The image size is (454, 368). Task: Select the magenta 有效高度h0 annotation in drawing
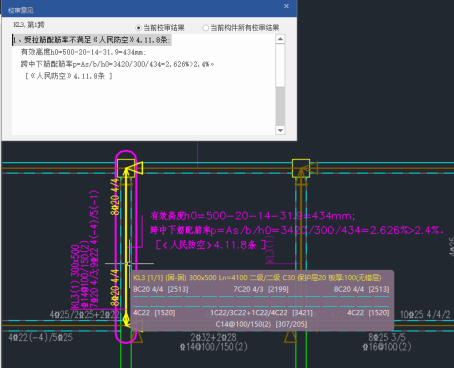(x=252, y=216)
